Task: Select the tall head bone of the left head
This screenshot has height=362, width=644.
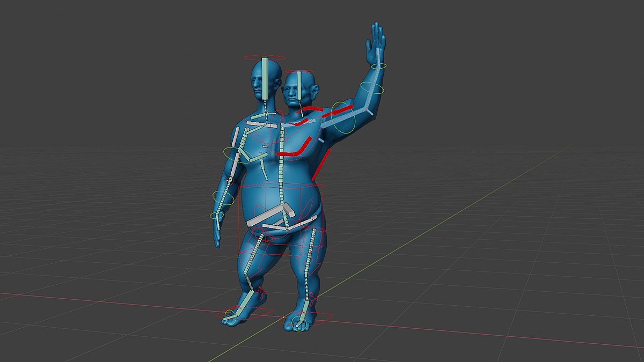Action: coord(265,78)
